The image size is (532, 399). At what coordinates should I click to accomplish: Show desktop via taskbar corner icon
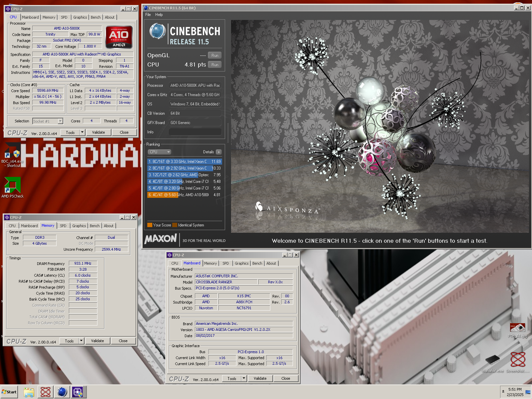[528, 392]
